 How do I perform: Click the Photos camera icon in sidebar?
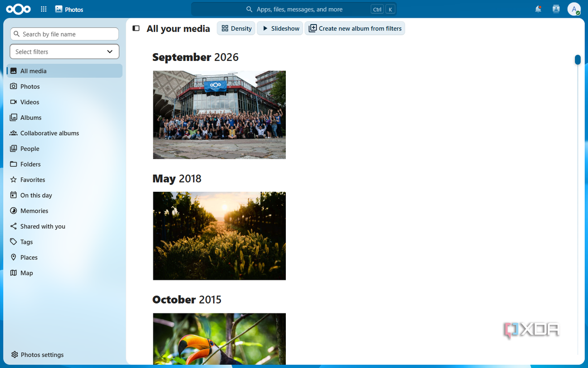pyautogui.click(x=14, y=86)
